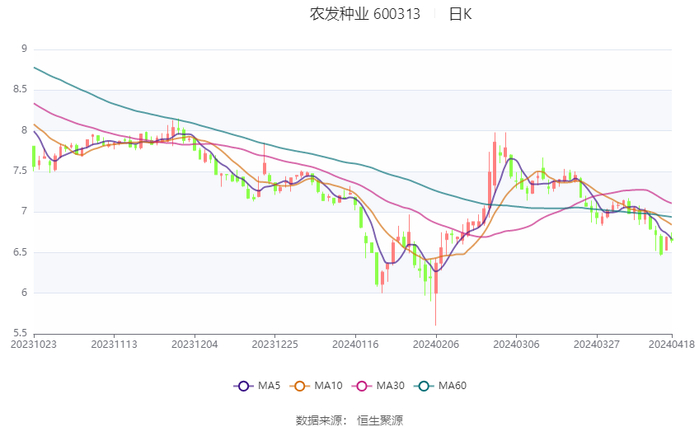Image resolution: width=700 pixels, height=427 pixels.
Task: Toggle the MA5 legend series
Action: point(257,386)
